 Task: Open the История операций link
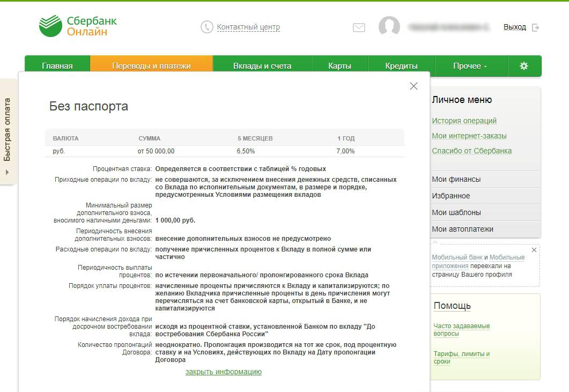(464, 121)
